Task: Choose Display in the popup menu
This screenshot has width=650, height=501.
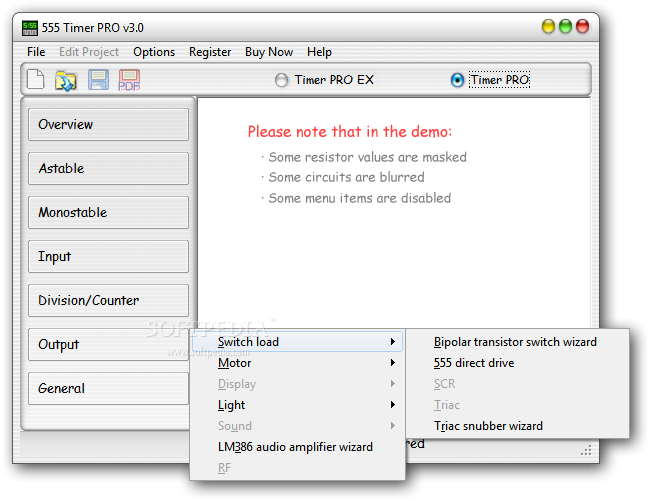Action: 297,384
